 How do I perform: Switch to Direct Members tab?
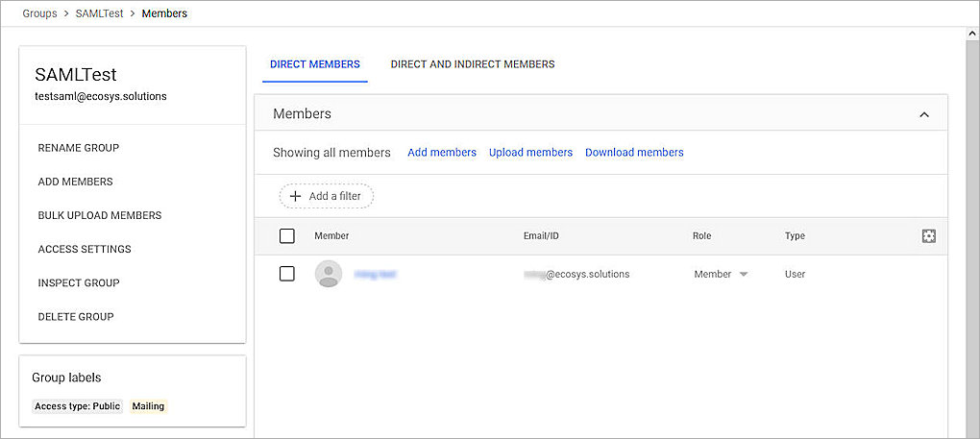coord(315,64)
